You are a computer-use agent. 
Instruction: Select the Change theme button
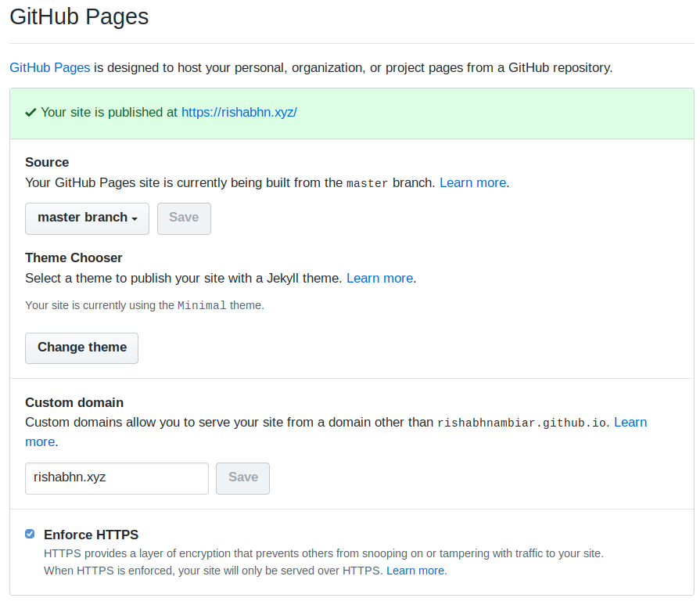81,348
